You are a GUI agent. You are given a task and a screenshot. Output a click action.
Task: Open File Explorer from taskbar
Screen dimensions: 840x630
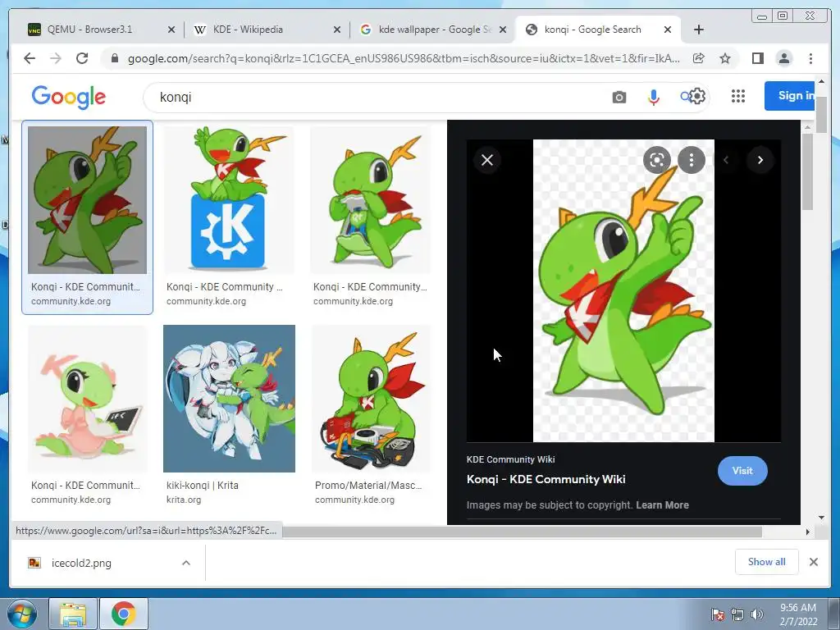(73, 614)
